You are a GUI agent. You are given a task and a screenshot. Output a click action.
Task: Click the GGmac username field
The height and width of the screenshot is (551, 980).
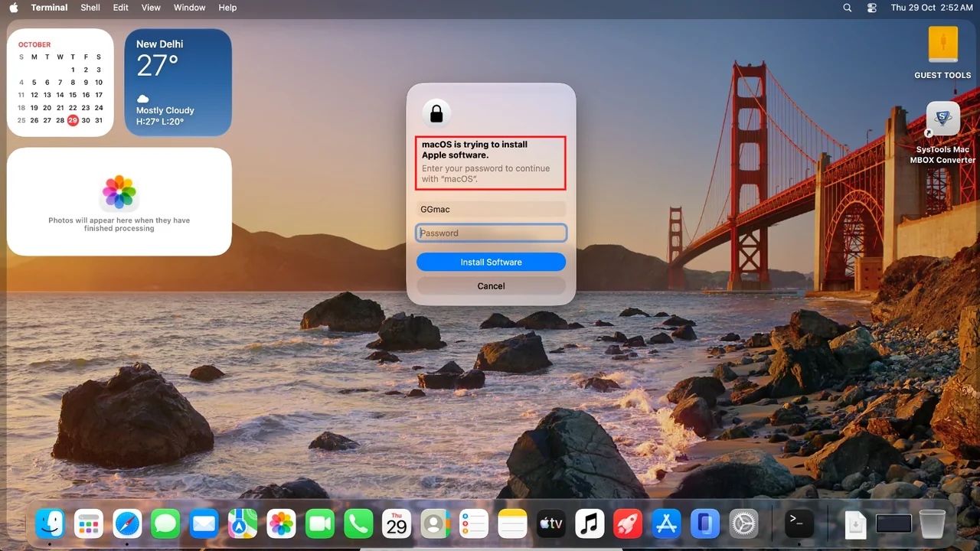coord(491,209)
